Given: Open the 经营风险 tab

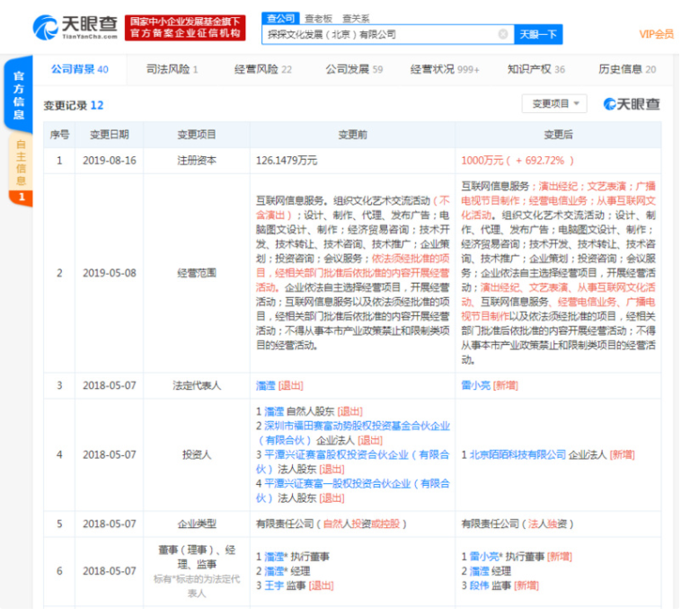Looking at the screenshot, I should point(262,69).
